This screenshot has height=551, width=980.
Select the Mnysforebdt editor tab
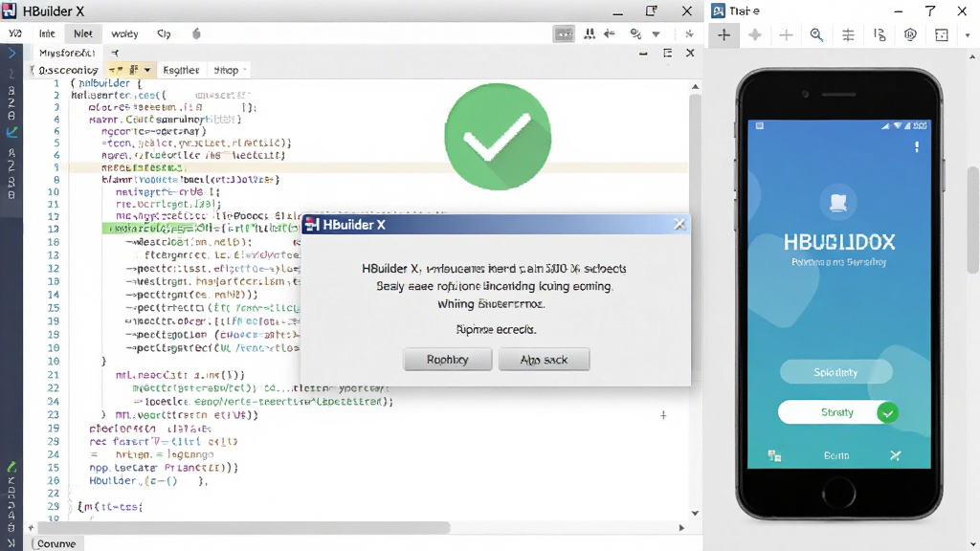pos(67,54)
